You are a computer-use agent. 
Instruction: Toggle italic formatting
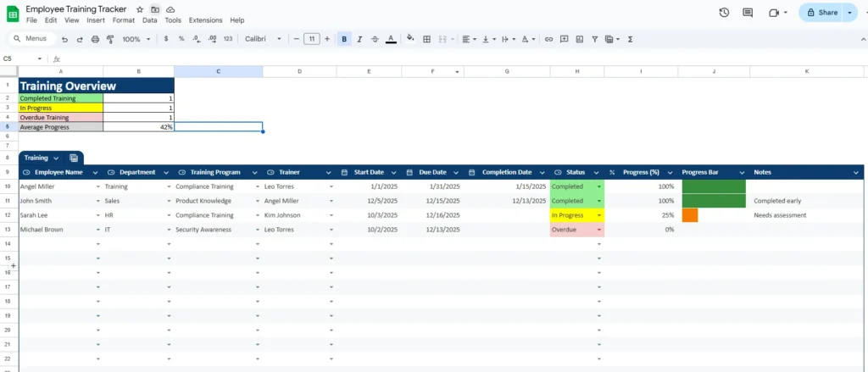pyautogui.click(x=359, y=39)
